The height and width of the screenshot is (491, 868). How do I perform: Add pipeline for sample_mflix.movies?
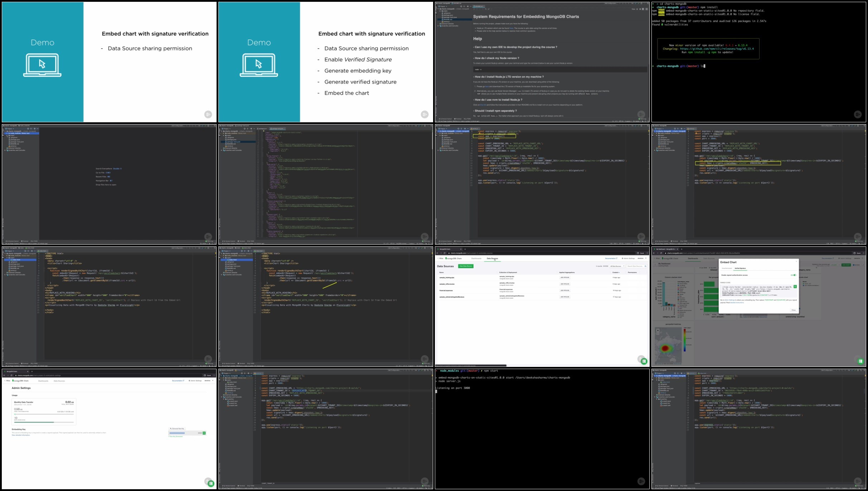pyautogui.click(x=565, y=284)
